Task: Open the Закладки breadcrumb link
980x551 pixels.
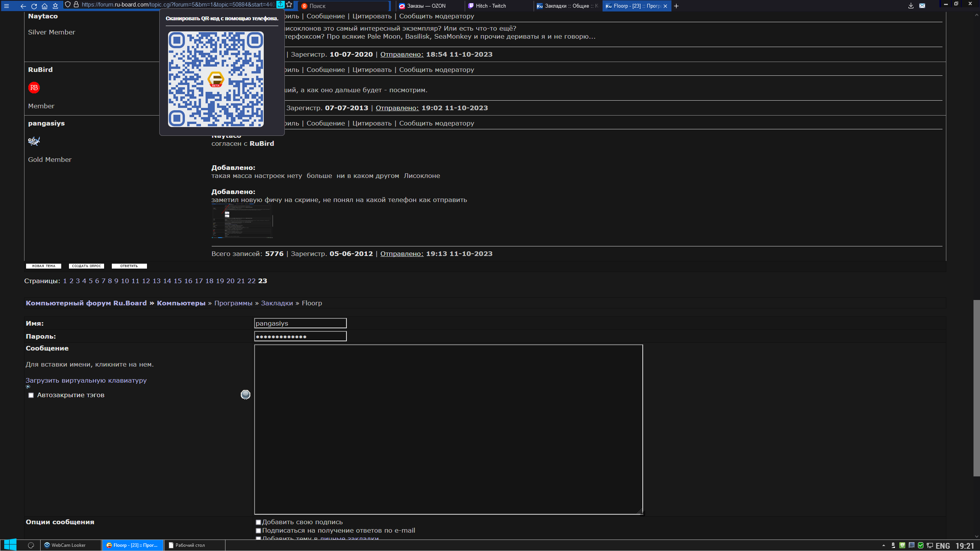Action: 277,303
